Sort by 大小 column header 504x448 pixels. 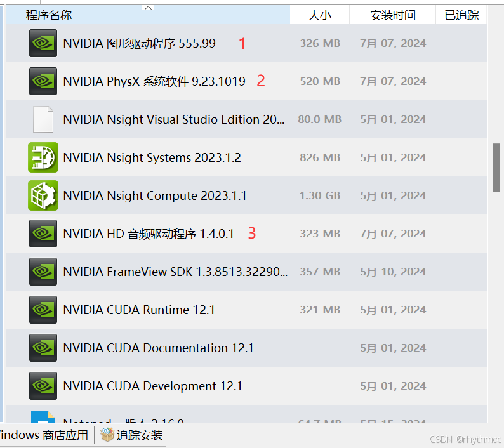(319, 15)
